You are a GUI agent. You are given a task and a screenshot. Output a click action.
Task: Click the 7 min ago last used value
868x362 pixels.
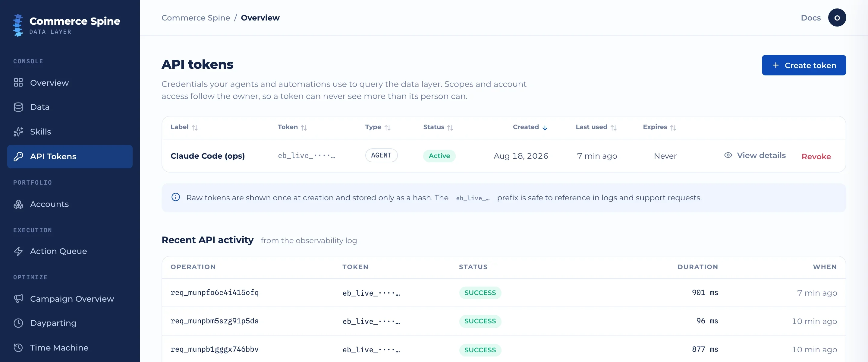tap(597, 156)
